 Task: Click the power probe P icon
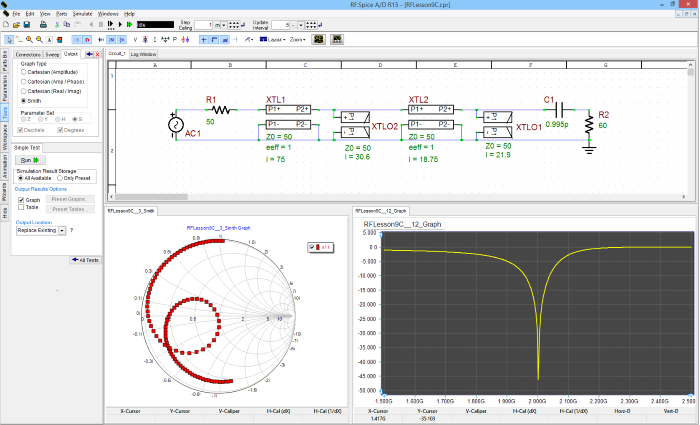coord(175,40)
